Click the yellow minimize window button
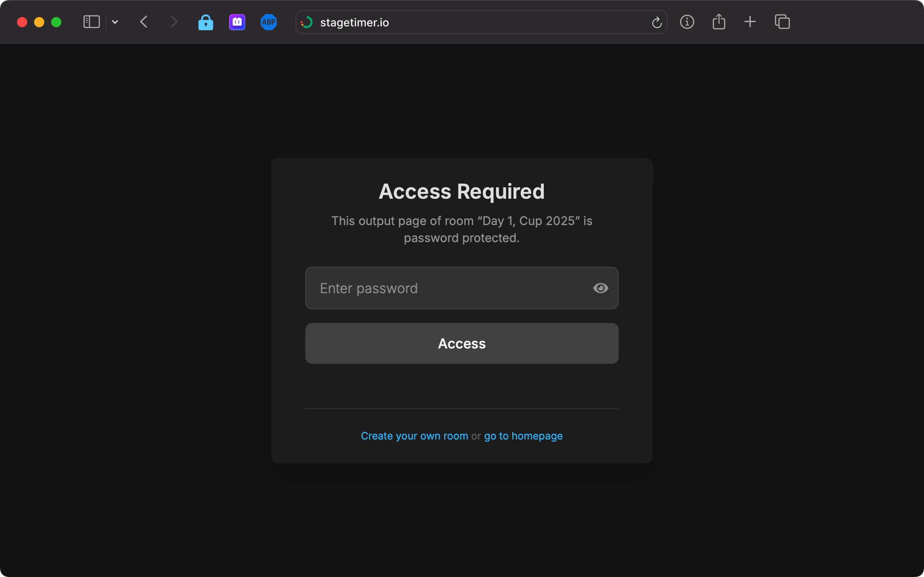The height and width of the screenshot is (577, 924). point(39,22)
